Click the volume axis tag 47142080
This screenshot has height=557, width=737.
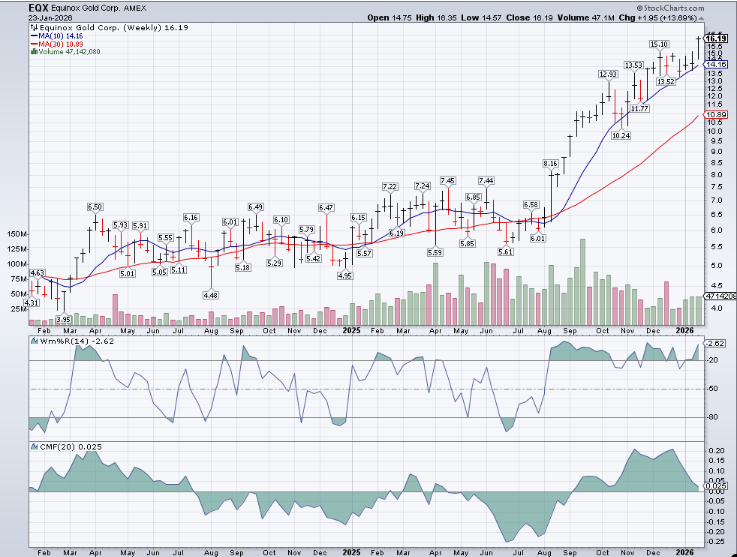click(x=717, y=298)
